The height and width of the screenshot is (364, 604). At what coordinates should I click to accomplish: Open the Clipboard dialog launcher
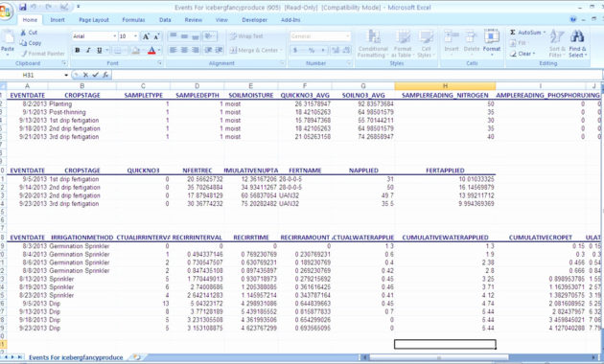pyautogui.click(x=64, y=63)
